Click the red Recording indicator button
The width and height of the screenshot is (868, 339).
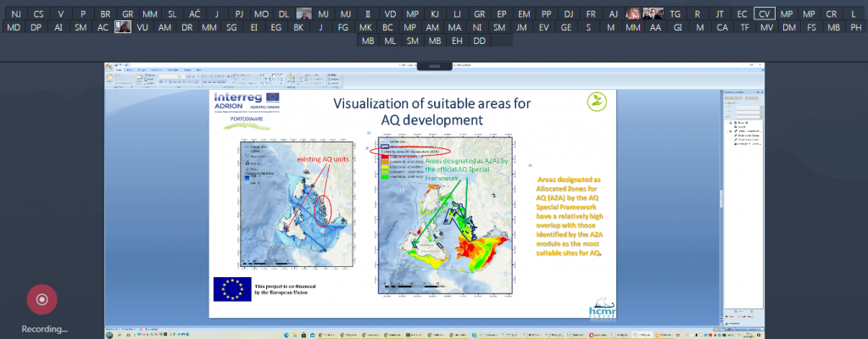pyautogui.click(x=42, y=300)
